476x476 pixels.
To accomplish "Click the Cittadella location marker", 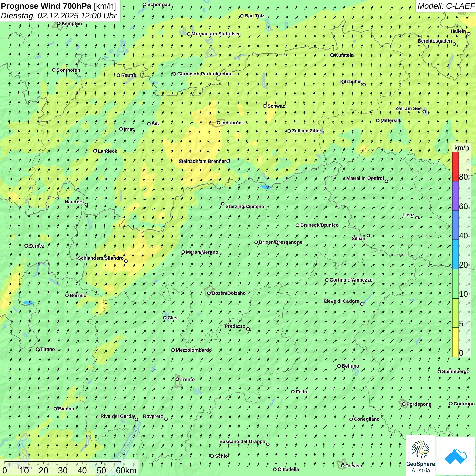I will (x=275, y=470).
